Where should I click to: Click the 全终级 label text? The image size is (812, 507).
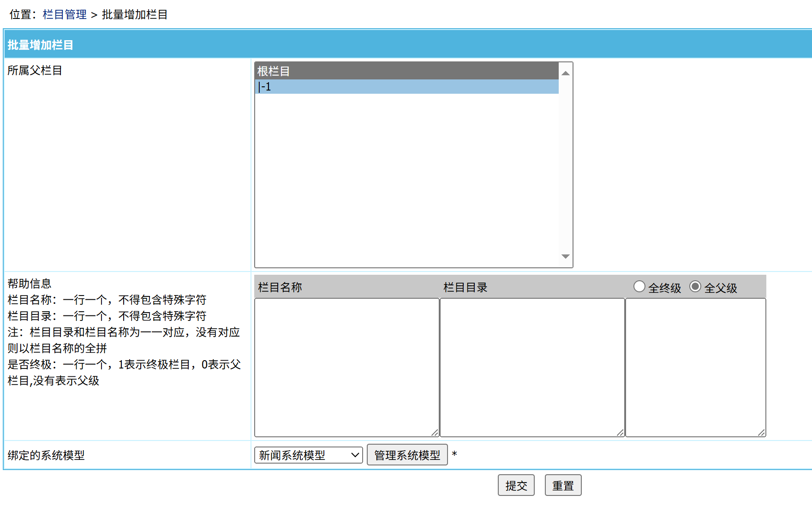(664, 288)
